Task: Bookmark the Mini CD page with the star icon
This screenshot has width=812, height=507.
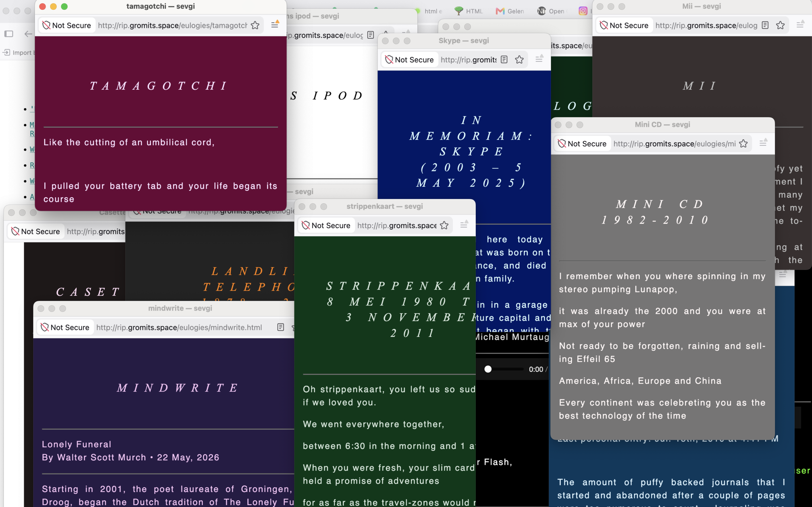Action: 743,143
